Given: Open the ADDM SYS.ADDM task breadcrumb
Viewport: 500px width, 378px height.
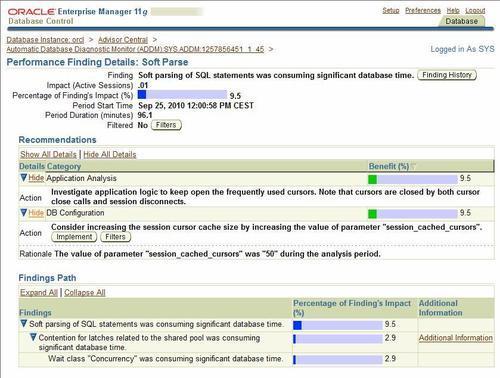Looking at the screenshot, I should pyautogui.click(x=135, y=49).
